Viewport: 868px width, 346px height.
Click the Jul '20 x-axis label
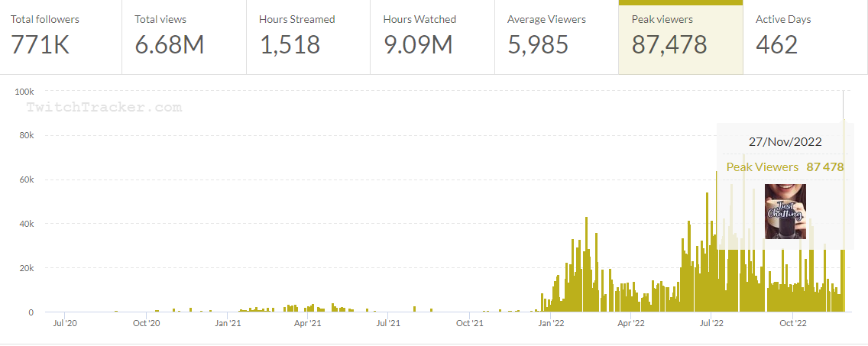pos(65,323)
